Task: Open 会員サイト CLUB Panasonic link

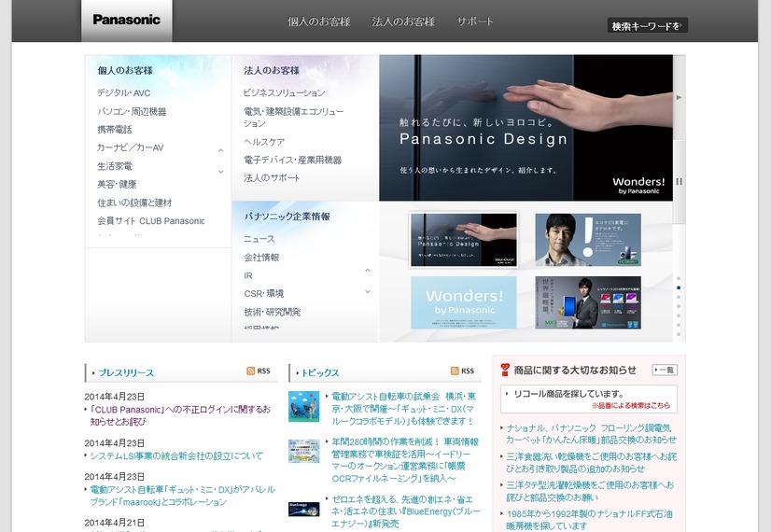Action: (x=151, y=221)
